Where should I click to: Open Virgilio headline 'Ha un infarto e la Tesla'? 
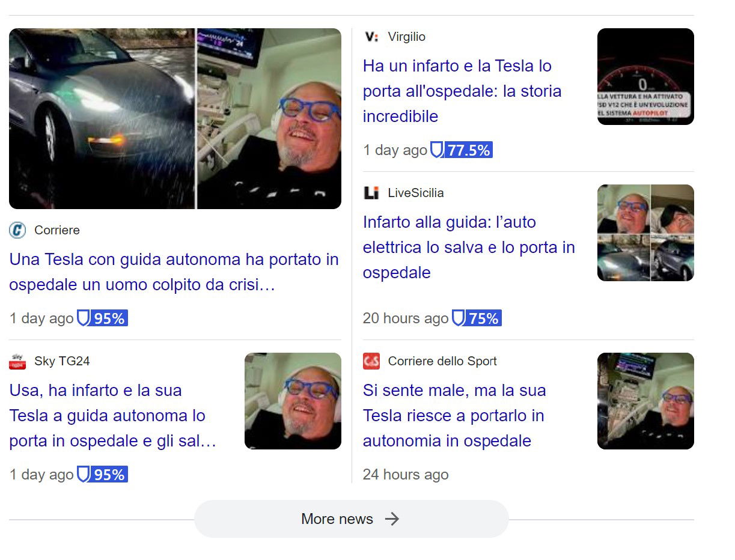click(462, 91)
